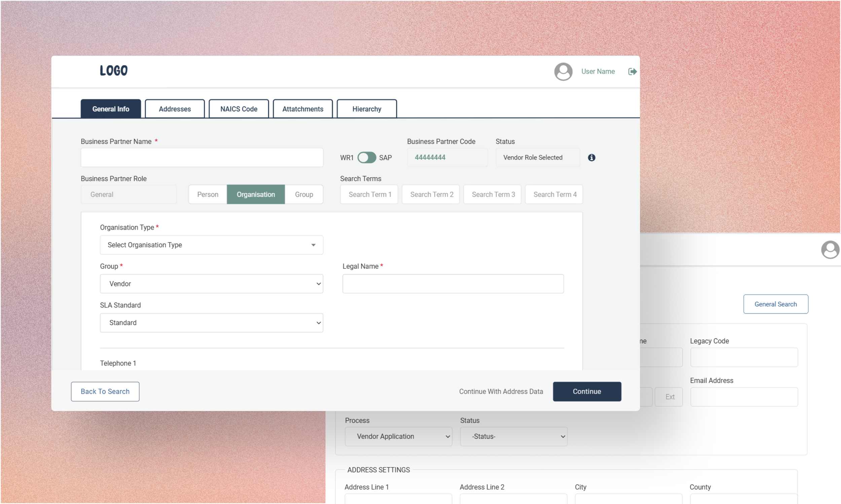
Task: Expand the Group dropdown showing Vendor
Action: pyautogui.click(x=212, y=284)
